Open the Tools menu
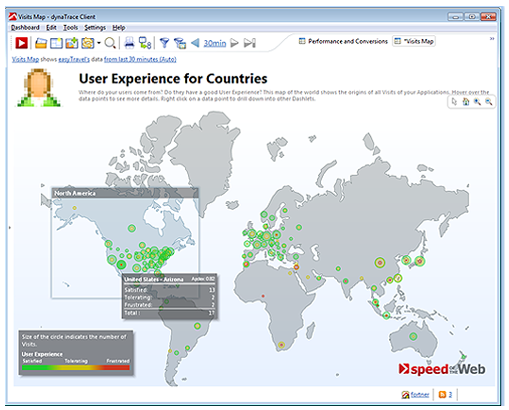The image size is (509, 410). point(71,28)
